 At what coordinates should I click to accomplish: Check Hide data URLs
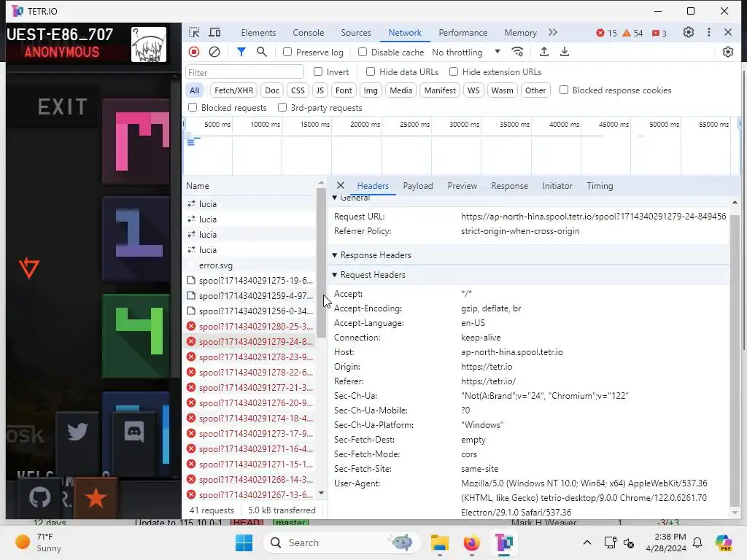click(371, 71)
